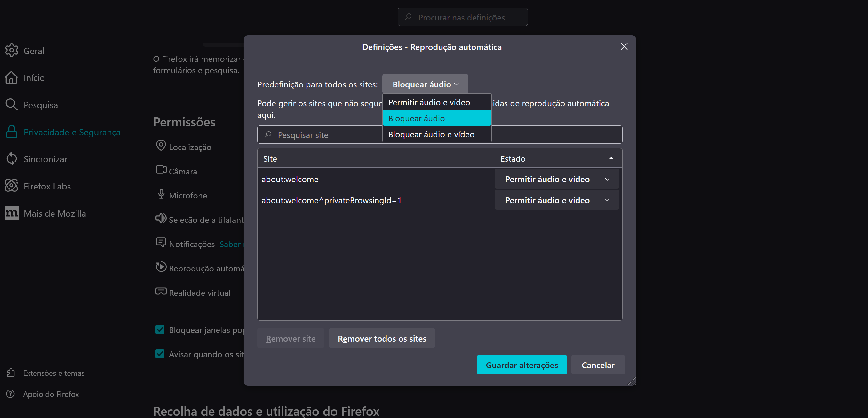The height and width of the screenshot is (418, 868).
Task: Open the Mais de Mozilla logo icon
Action: (12, 213)
